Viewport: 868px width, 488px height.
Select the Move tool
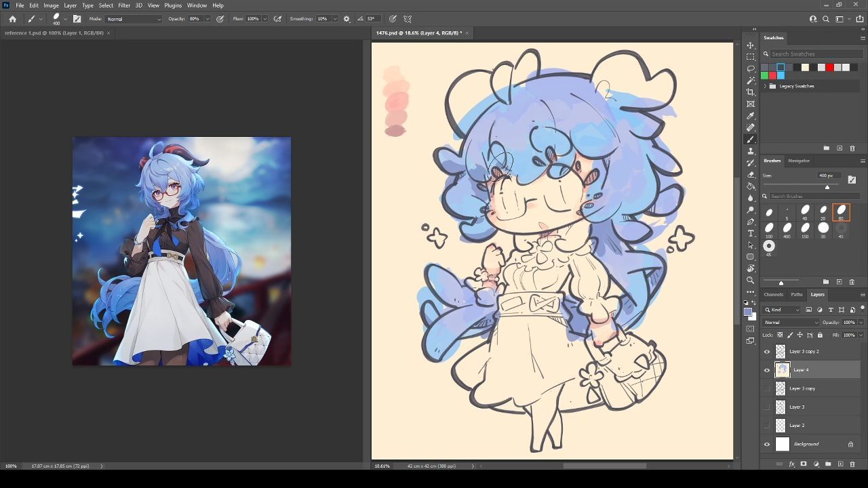pos(751,45)
